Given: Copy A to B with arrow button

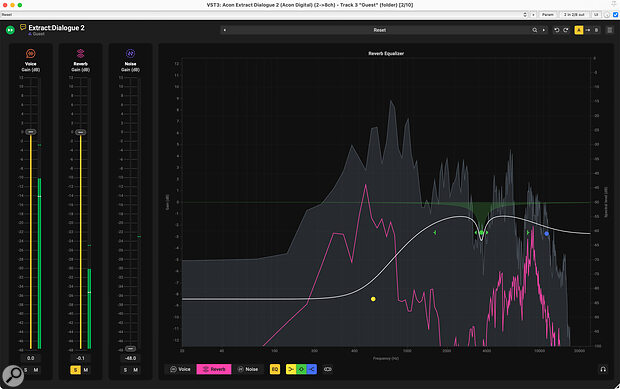Looking at the screenshot, I should (588, 30).
